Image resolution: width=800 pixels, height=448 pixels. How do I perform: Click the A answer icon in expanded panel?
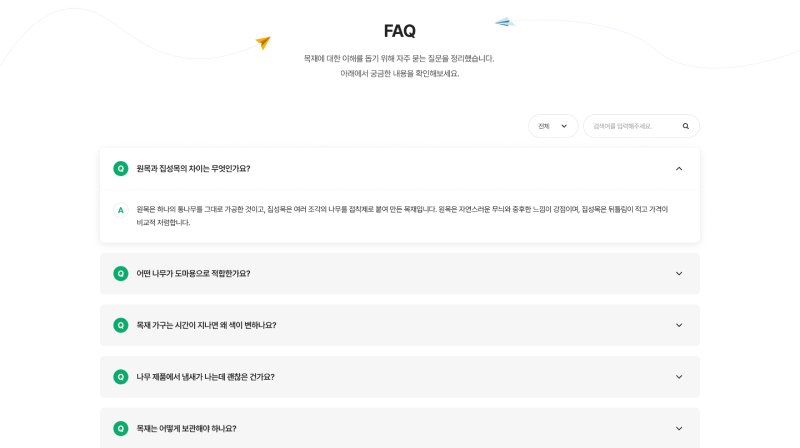tap(121, 210)
